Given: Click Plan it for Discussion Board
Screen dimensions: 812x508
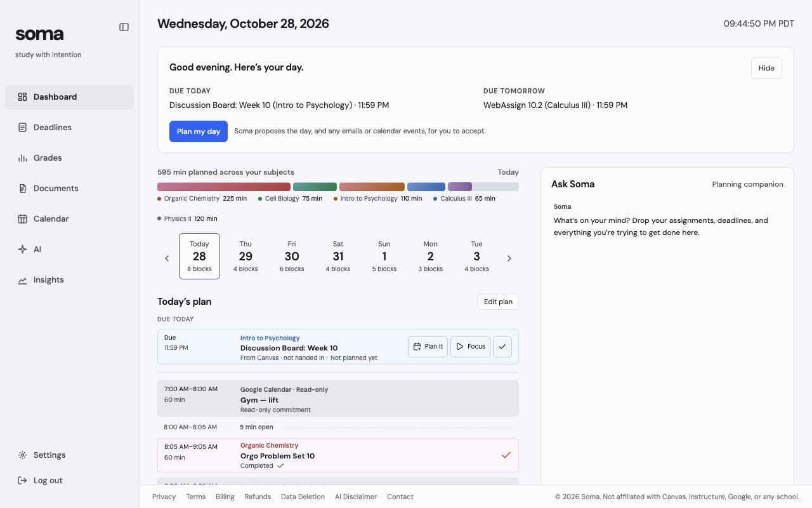Looking at the screenshot, I should [428, 347].
